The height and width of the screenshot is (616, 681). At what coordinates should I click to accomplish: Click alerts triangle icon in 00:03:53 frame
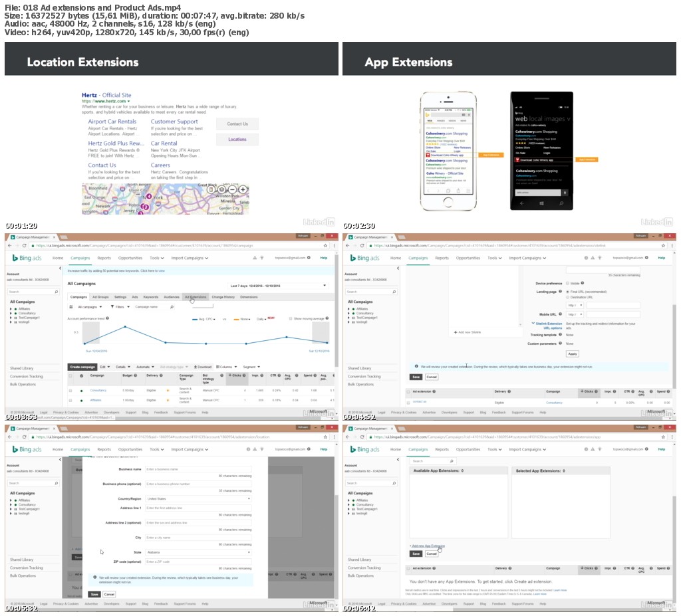[255, 258]
